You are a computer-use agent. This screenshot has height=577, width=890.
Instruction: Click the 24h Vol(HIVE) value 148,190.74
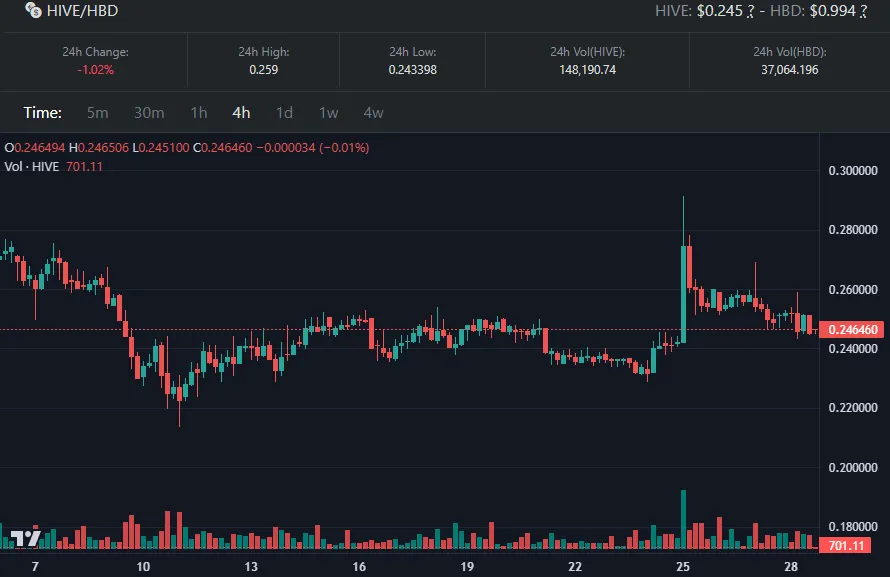click(x=587, y=70)
